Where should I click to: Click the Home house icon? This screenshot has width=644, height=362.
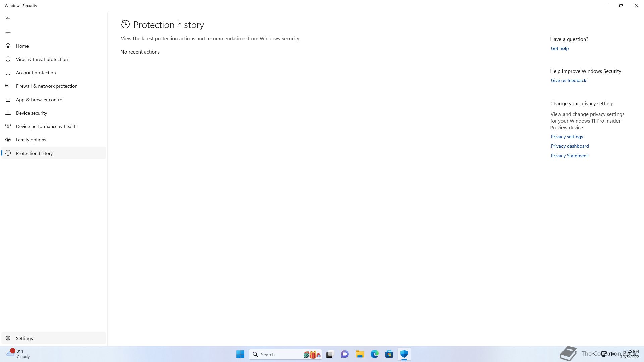(x=8, y=46)
